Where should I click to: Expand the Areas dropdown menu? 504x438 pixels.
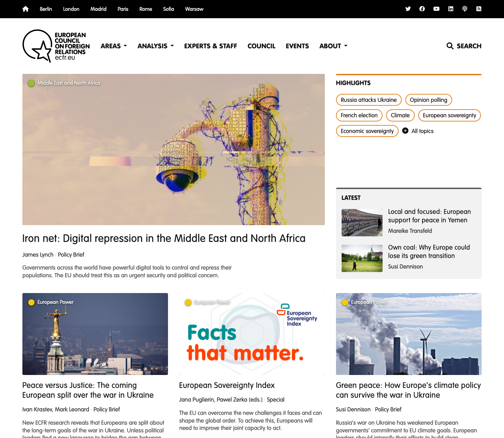click(x=114, y=46)
